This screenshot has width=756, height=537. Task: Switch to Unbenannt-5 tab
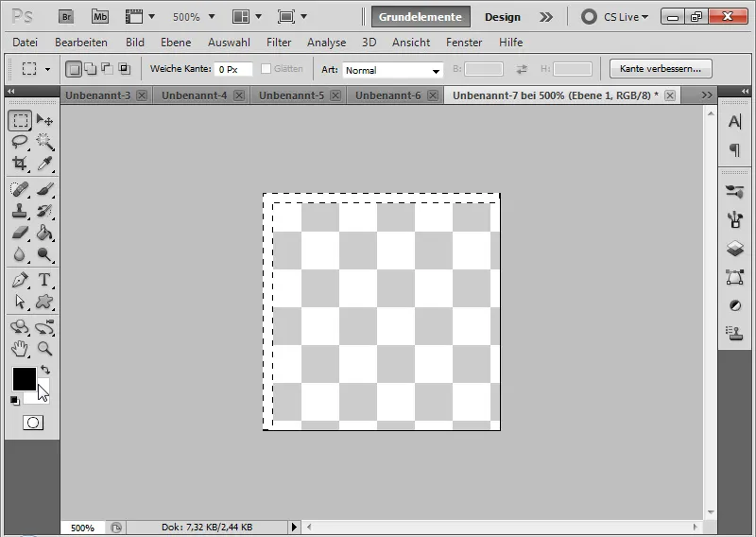pos(291,95)
